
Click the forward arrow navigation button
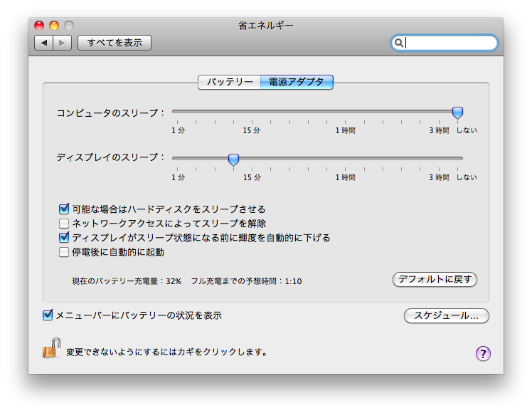click(62, 43)
